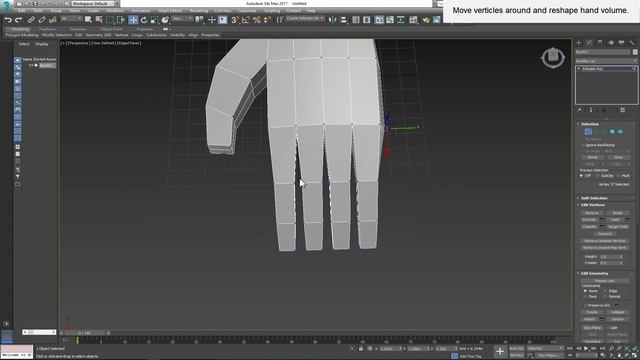The width and height of the screenshot is (640, 360).
Task: Select Preview Selection Multi radio button
Action: (619, 176)
